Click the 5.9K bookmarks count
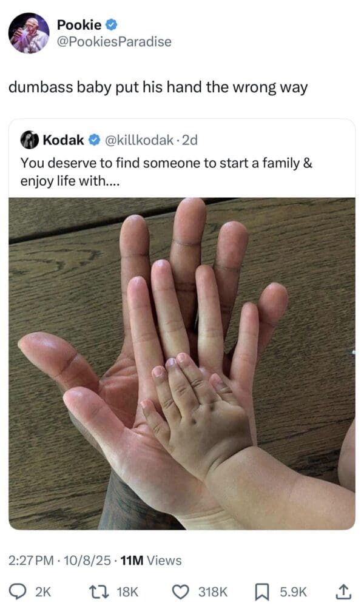The height and width of the screenshot is (614, 364). (293, 592)
